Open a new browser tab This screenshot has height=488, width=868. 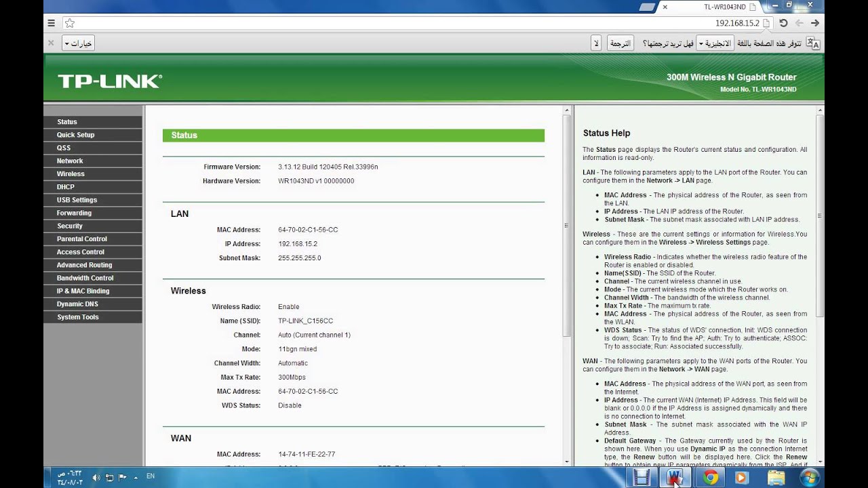pyautogui.click(x=648, y=7)
